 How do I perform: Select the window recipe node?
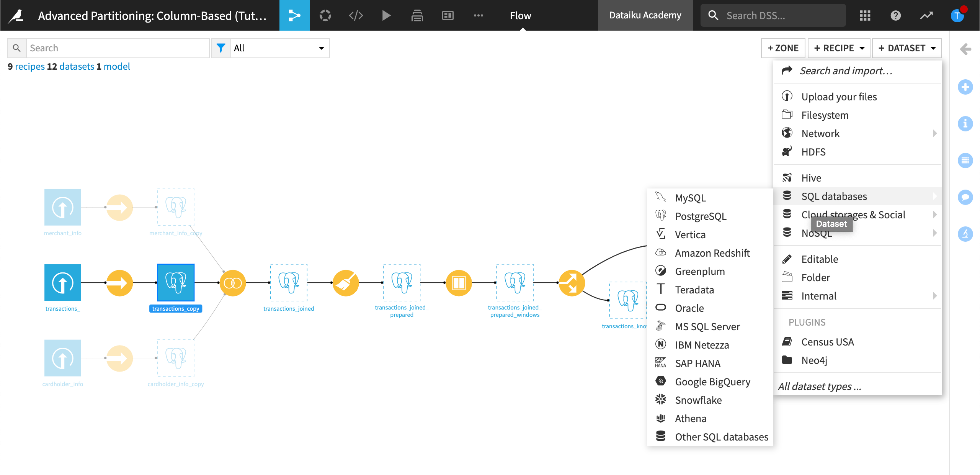click(x=459, y=283)
